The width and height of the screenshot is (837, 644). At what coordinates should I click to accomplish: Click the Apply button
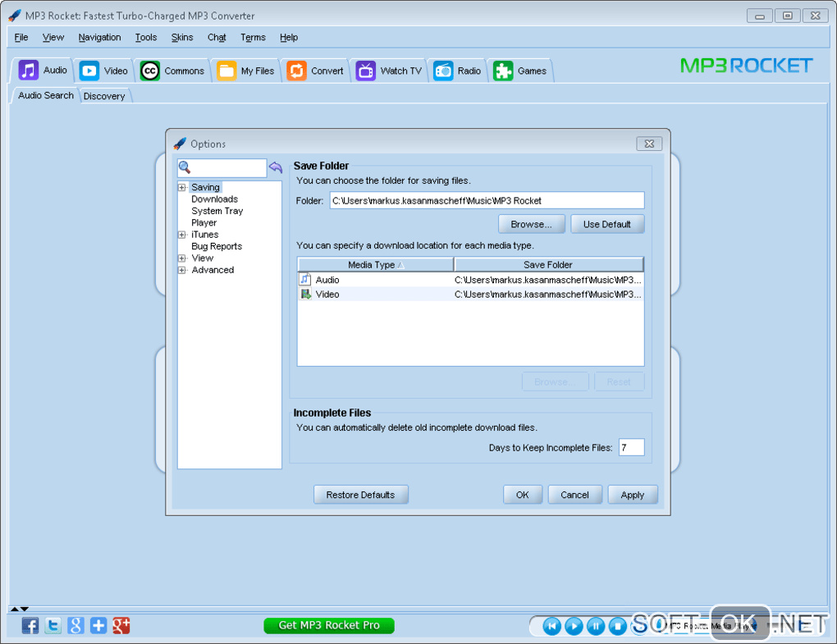(x=633, y=495)
